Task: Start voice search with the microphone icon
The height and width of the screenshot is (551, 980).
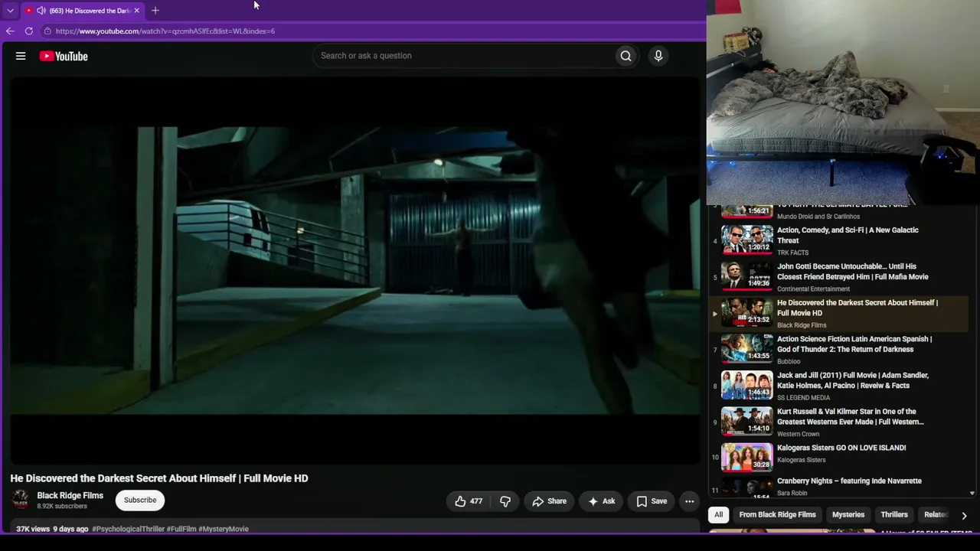Action: pyautogui.click(x=658, y=56)
